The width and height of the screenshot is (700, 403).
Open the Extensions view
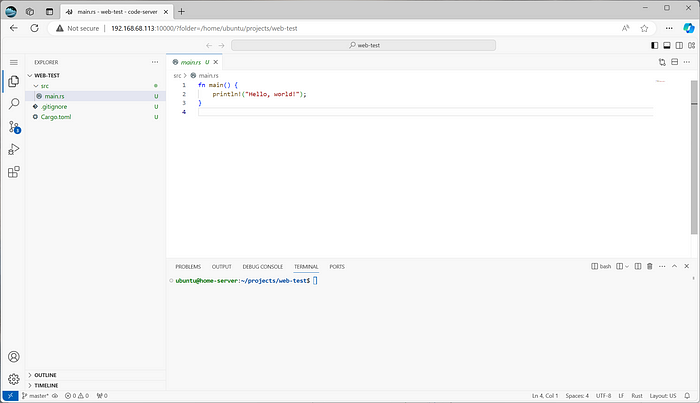click(x=14, y=172)
